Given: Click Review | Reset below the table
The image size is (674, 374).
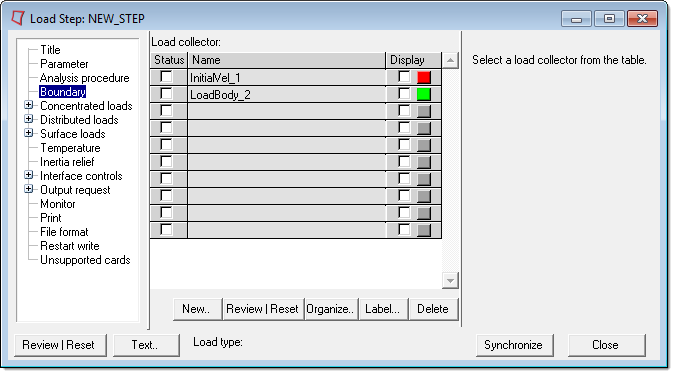Looking at the screenshot, I should [x=263, y=309].
